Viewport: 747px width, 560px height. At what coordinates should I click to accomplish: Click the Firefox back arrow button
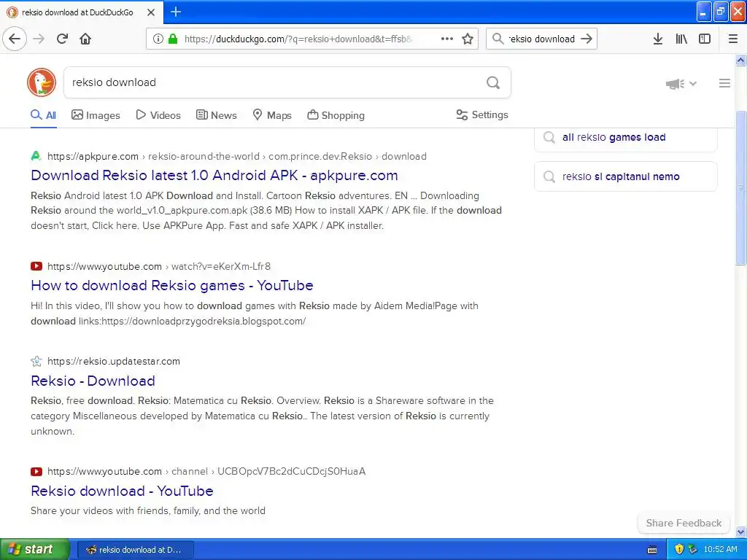[15, 39]
